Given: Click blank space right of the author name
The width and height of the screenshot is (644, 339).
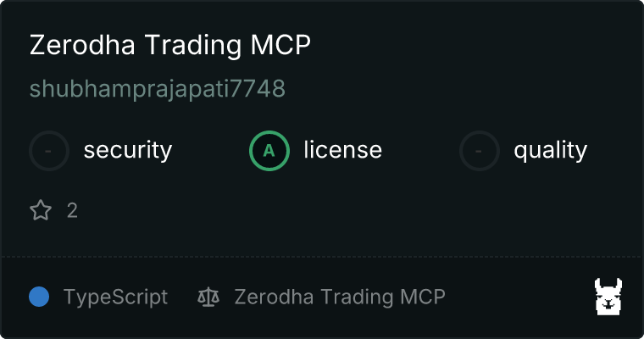Looking at the screenshot, I should 452,89.
